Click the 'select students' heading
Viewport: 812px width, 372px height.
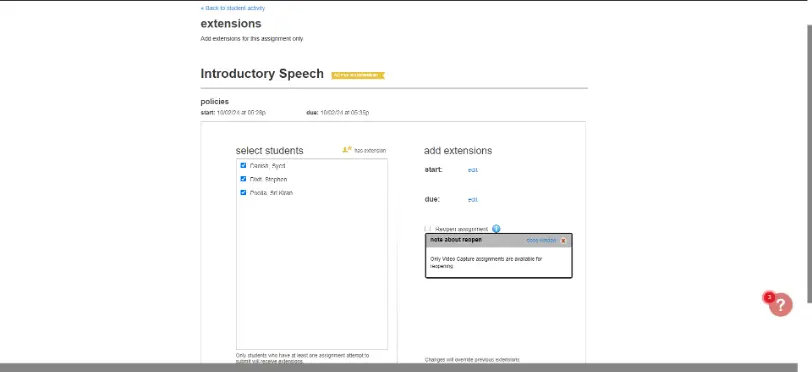tap(269, 151)
